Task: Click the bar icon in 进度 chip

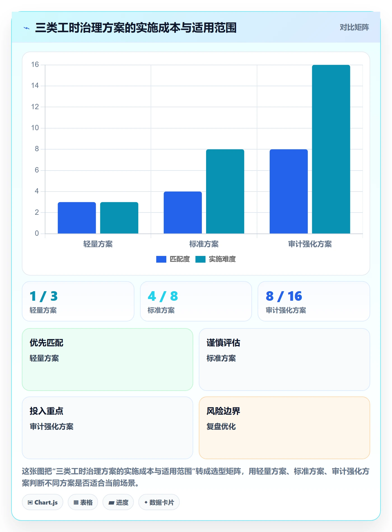Action: (111, 503)
